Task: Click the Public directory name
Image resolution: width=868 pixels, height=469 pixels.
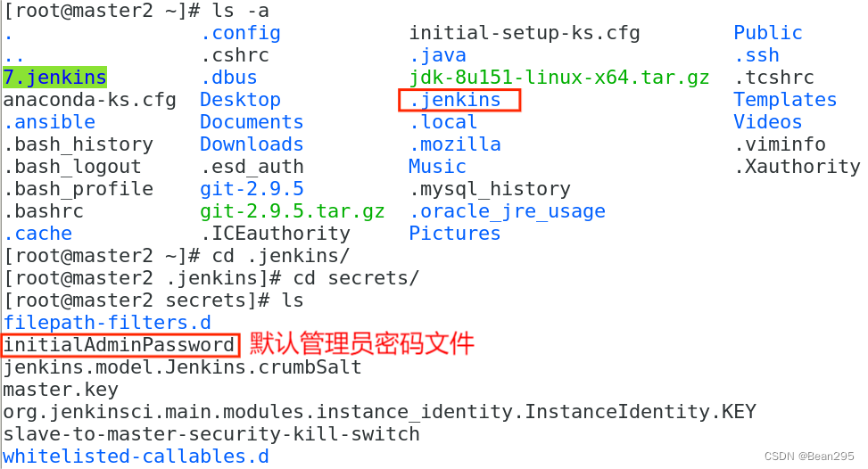Action: pyautogui.click(x=767, y=33)
